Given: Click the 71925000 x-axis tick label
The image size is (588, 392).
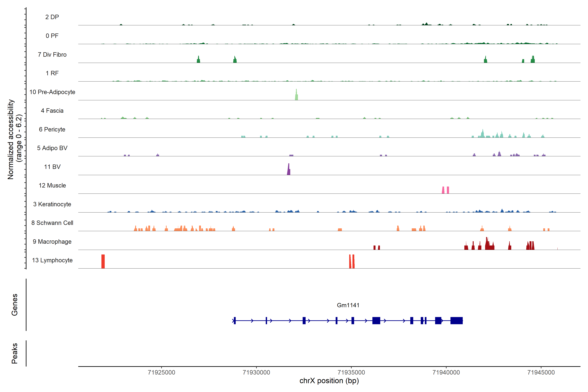Looking at the screenshot, I should (162, 373).
